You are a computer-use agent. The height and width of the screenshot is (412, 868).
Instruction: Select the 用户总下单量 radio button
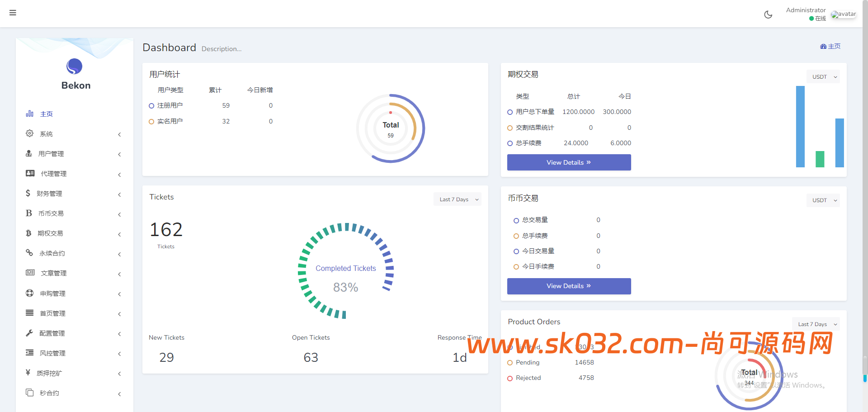[509, 112]
